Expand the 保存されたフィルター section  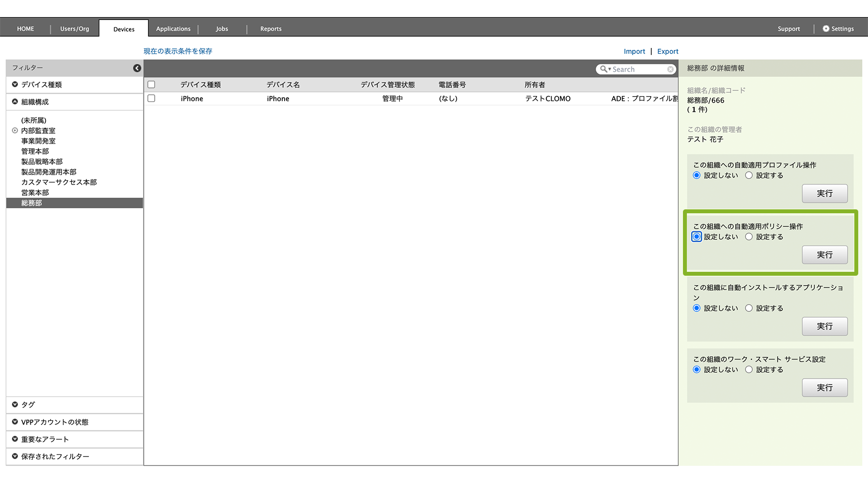click(15, 456)
